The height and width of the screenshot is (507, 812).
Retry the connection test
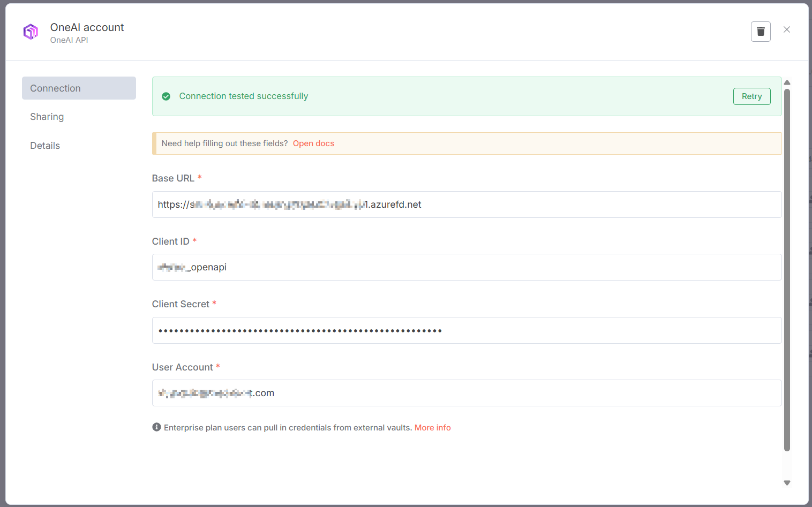pos(751,96)
